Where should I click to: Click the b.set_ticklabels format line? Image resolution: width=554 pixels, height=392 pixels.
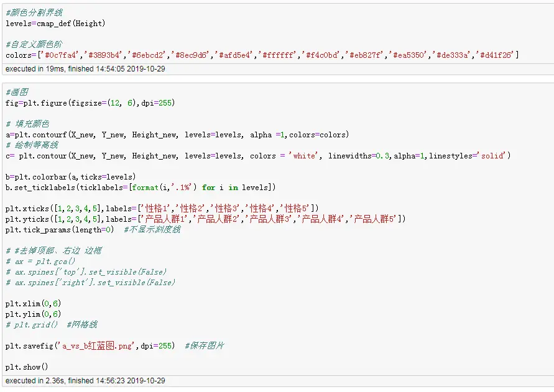click(140, 187)
